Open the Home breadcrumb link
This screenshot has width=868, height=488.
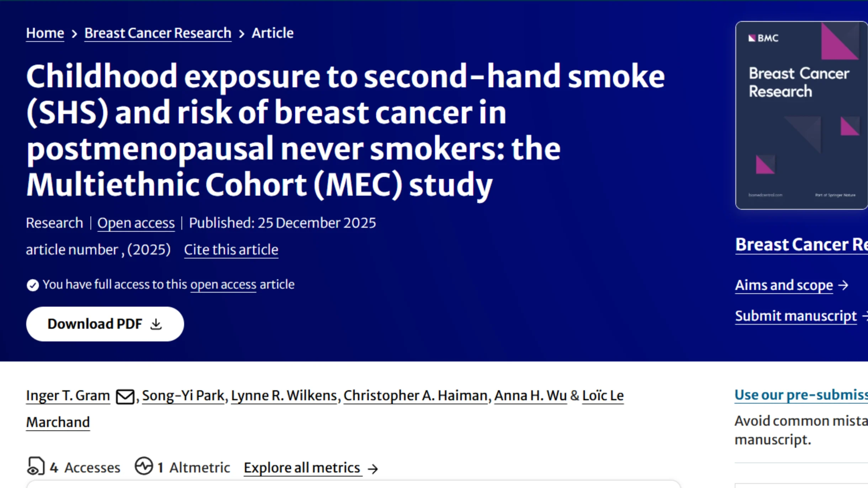coord(45,33)
